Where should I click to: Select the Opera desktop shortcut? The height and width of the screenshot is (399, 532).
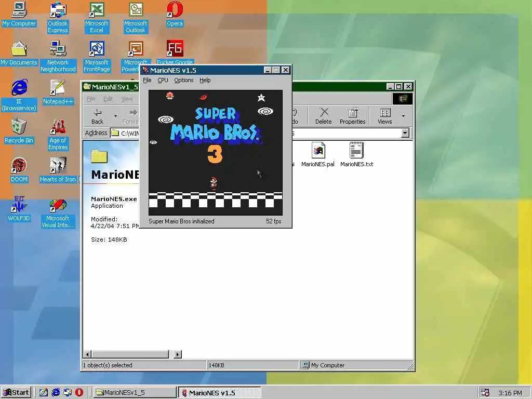coord(175,14)
